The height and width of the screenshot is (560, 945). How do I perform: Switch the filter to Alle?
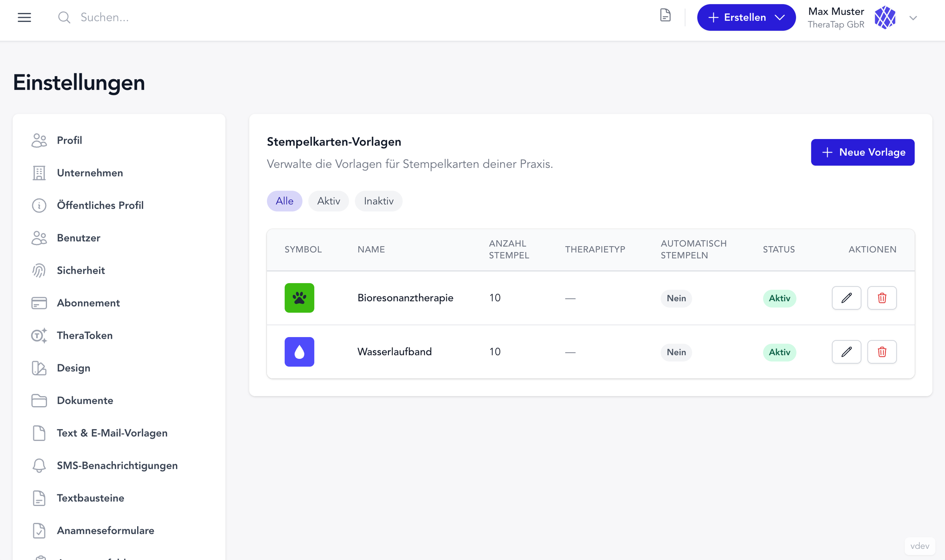pos(284,201)
